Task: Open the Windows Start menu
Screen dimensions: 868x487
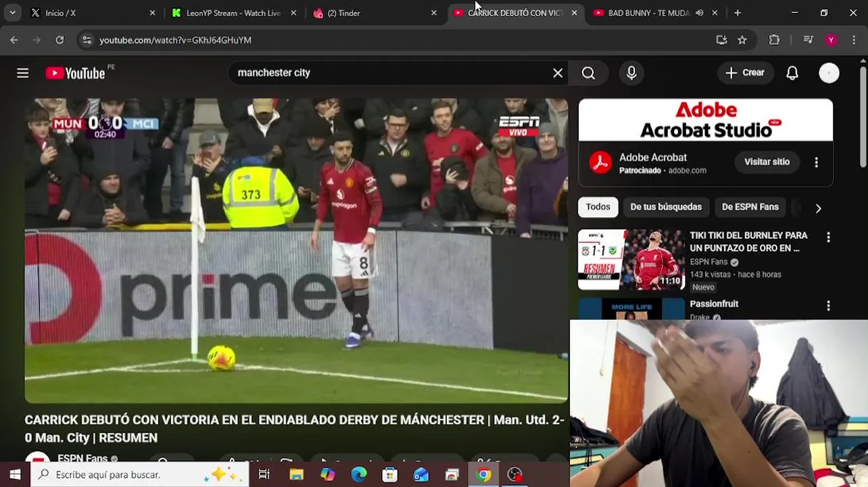Action: coord(15,475)
